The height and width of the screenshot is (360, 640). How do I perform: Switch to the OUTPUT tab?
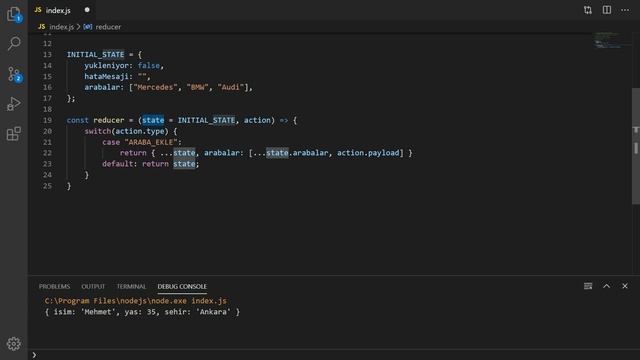coord(93,287)
